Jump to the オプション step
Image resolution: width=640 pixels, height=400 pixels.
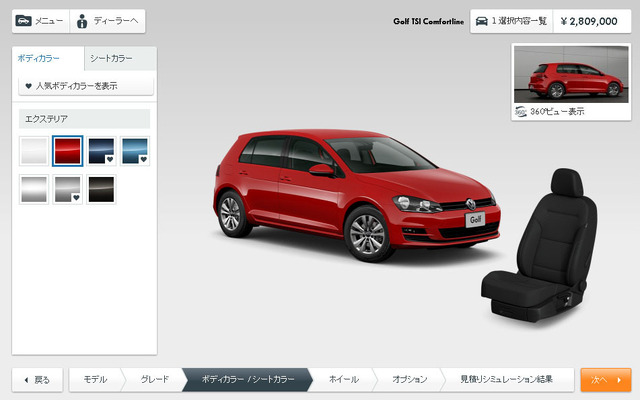click(x=409, y=380)
